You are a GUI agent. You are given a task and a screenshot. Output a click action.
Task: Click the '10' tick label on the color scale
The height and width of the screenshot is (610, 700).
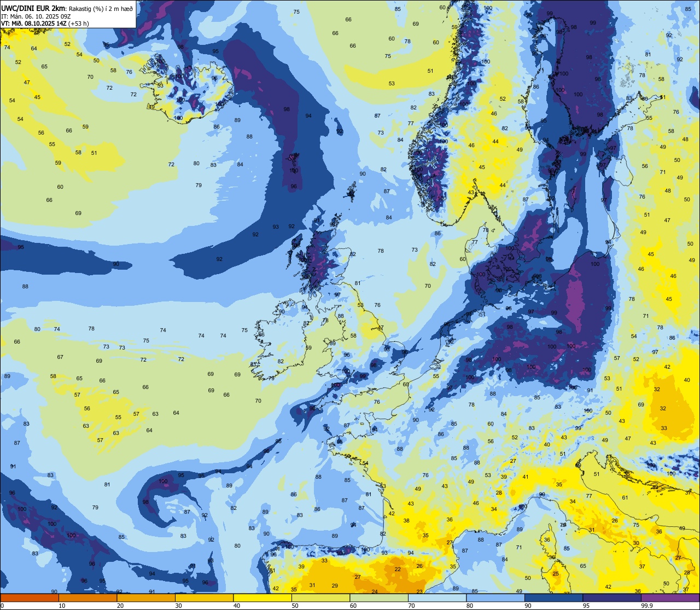(x=62, y=606)
